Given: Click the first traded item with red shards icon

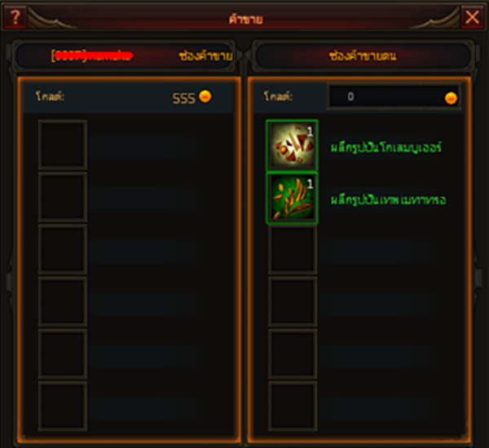Looking at the screenshot, I should click(292, 146).
